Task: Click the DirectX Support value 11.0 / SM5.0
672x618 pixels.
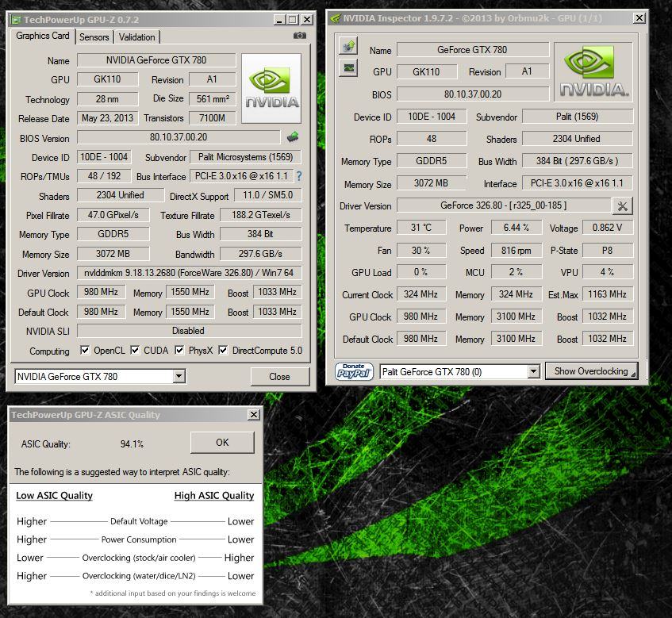Action: (x=268, y=195)
